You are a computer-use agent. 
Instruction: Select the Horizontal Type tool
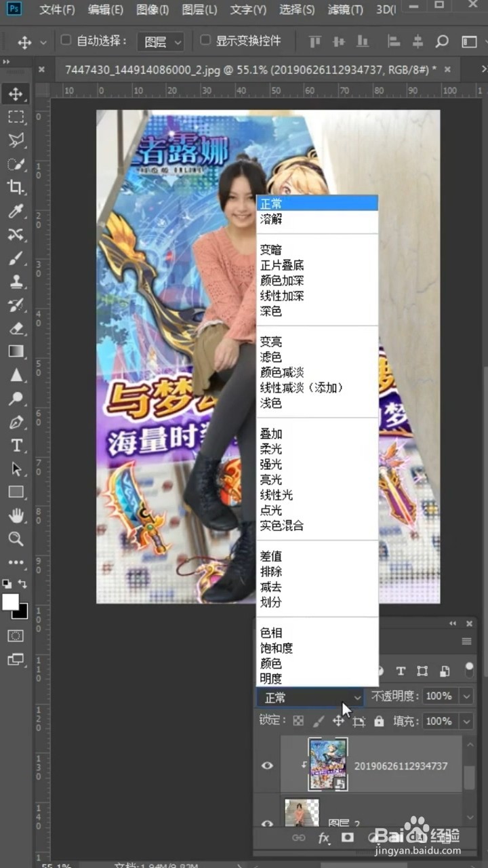[16, 446]
